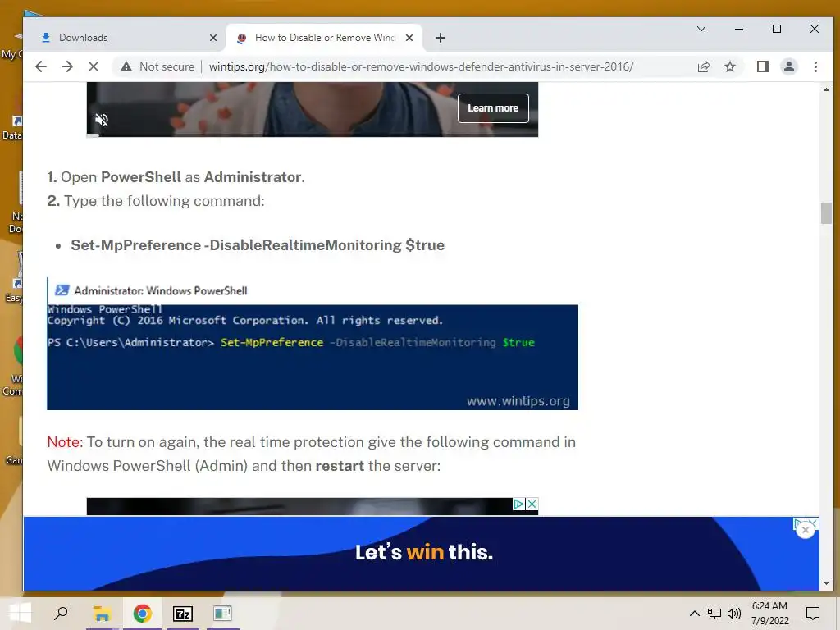Stop loading the page
840x630 pixels.
click(x=94, y=66)
